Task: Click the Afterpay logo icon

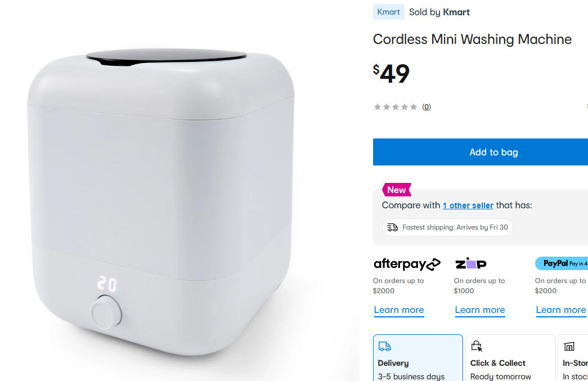Action: pyautogui.click(x=407, y=264)
